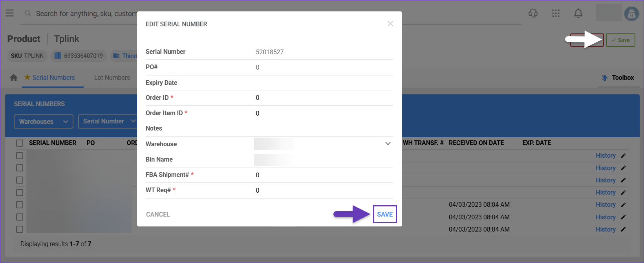
Task: Open the hamburger navigation menu
Action: point(10,13)
